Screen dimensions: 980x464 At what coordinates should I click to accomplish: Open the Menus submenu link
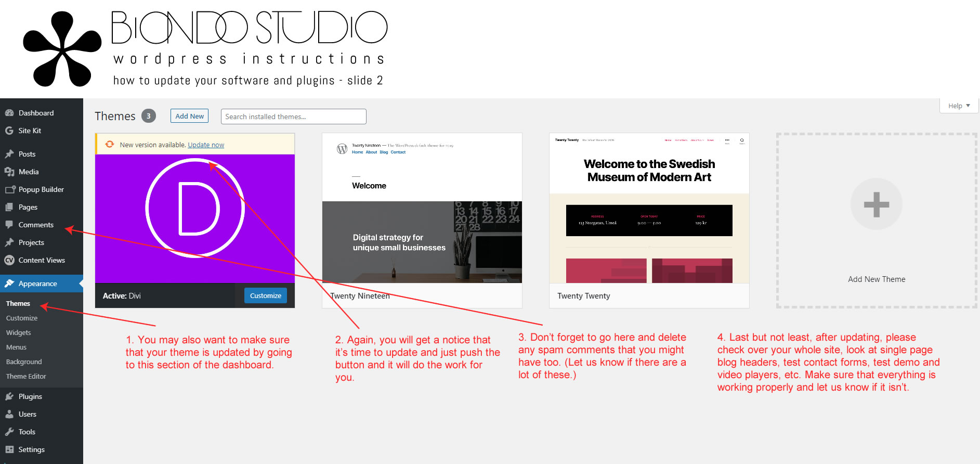pyautogui.click(x=16, y=347)
